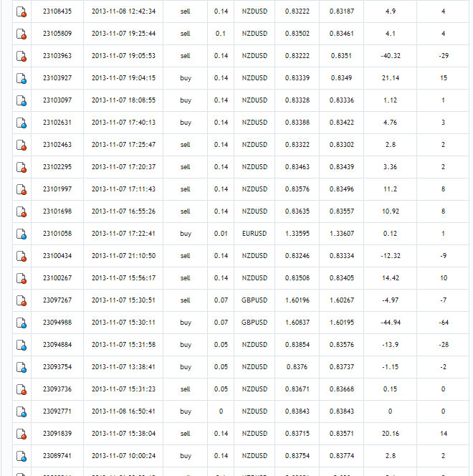This screenshot has height=476, width=473.
Task: Click the EURUSD symbol cell
Action: click(254, 234)
